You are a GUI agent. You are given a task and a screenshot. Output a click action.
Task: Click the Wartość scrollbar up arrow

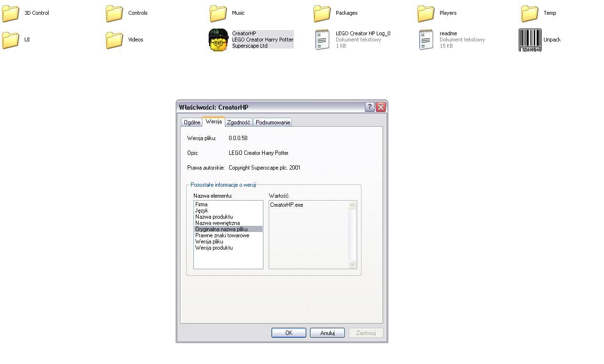pyautogui.click(x=352, y=205)
